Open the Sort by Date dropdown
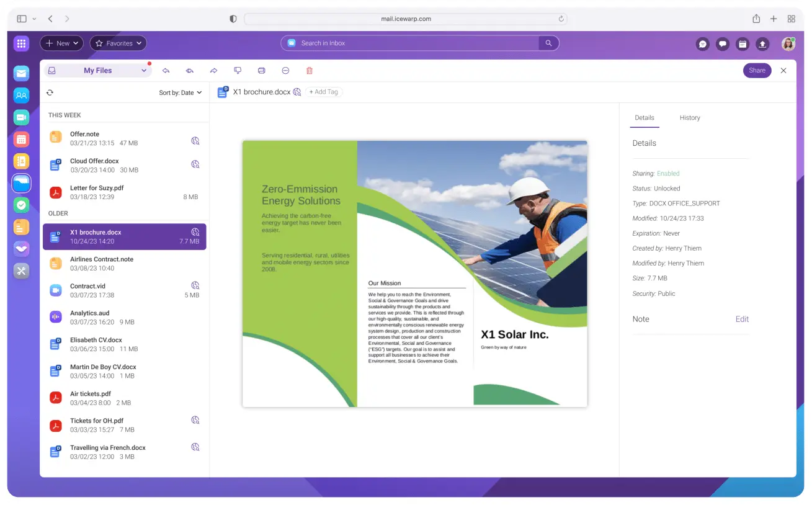Viewport: 812px width, 505px height. [181, 92]
